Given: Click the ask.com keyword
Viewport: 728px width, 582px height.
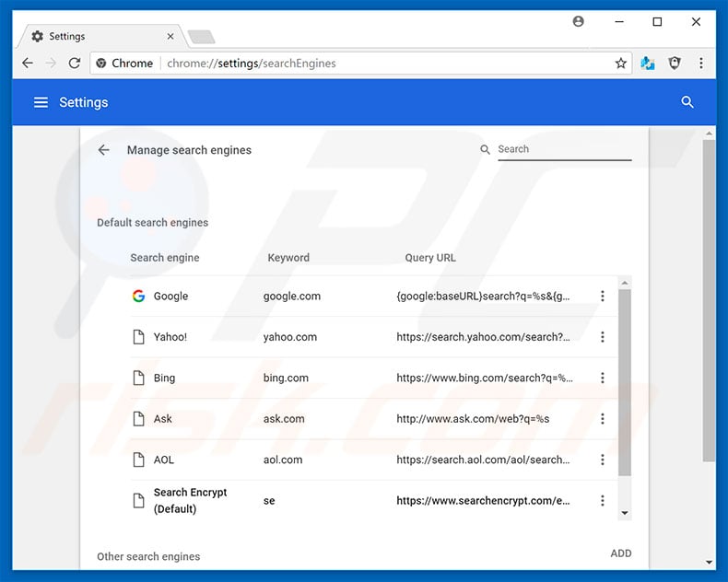Looking at the screenshot, I should tap(284, 419).
